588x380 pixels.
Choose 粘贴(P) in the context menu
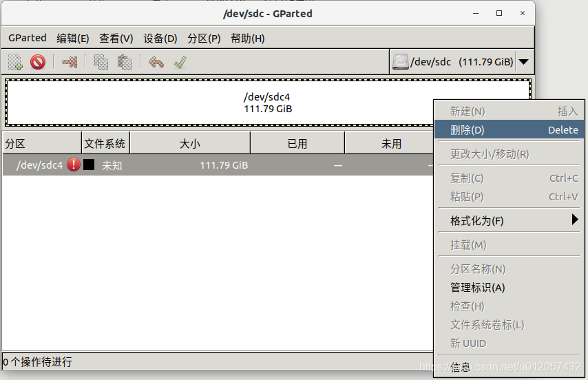[x=510, y=197]
